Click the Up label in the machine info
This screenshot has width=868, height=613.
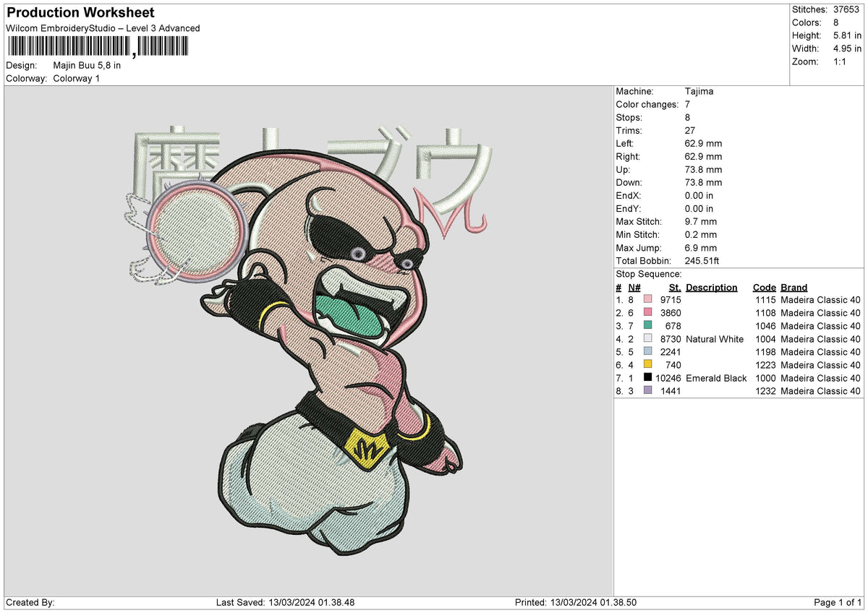pos(623,170)
